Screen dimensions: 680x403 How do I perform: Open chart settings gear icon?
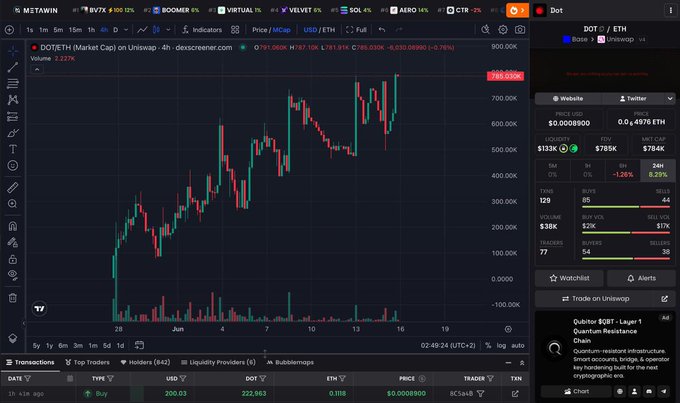(x=503, y=29)
